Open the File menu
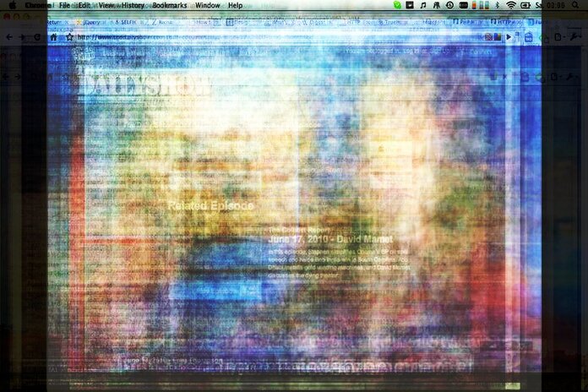This screenshot has height=392, width=588. pyautogui.click(x=64, y=5)
